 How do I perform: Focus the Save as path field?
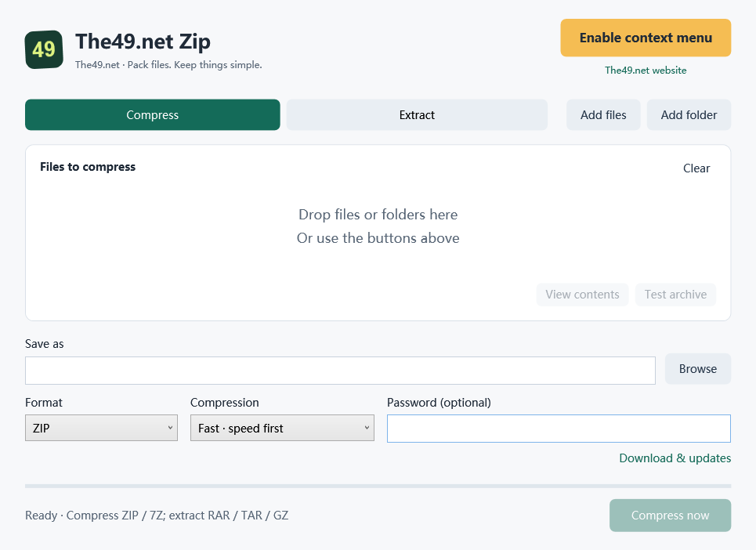click(340, 371)
